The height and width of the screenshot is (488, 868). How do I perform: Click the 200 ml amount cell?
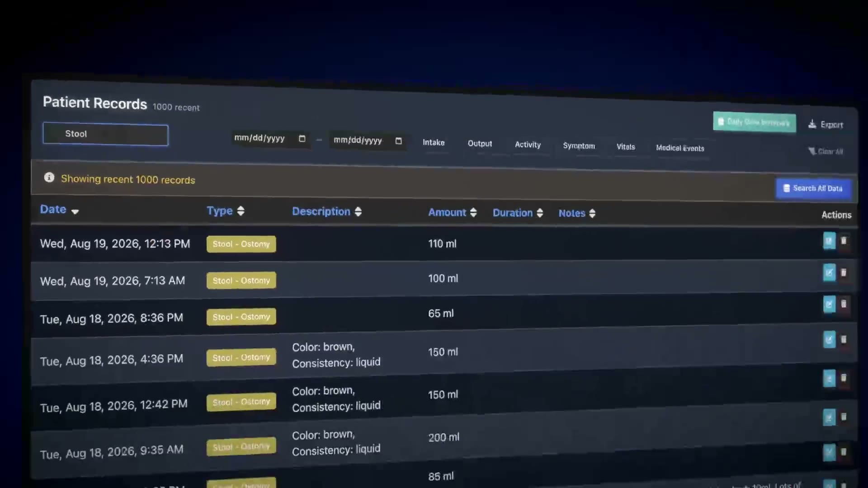[x=443, y=437]
